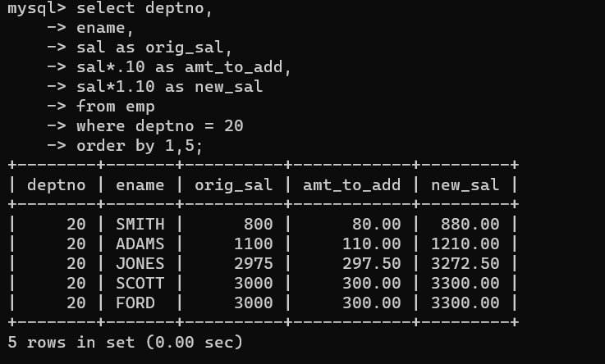This screenshot has width=605, height=364.
Task: Click the FORD name cell
Action: [x=135, y=303]
